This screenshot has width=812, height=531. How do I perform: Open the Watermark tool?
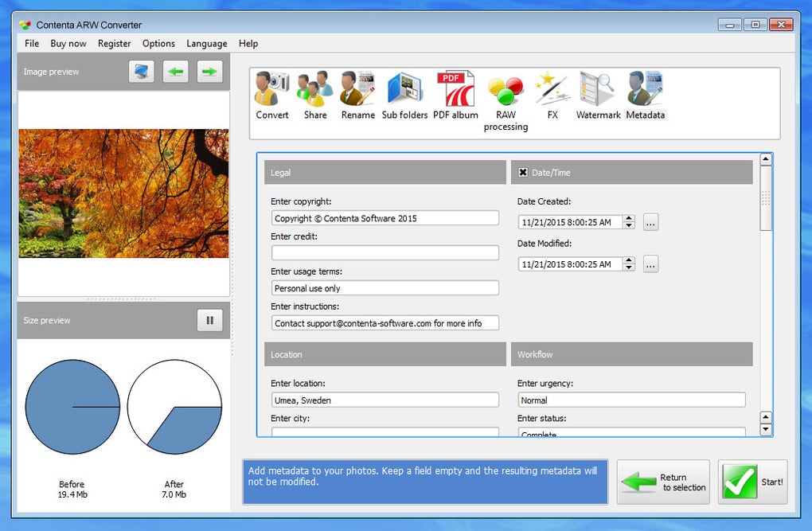[x=597, y=94]
